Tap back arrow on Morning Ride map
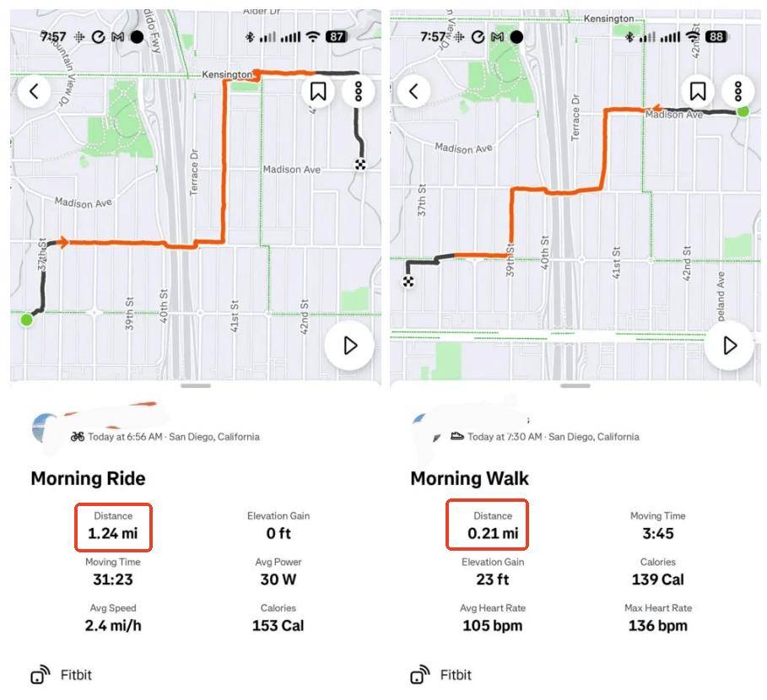Image resolution: width=767 pixels, height=700 pixels. pyautogui.click(x=35, y=91)
